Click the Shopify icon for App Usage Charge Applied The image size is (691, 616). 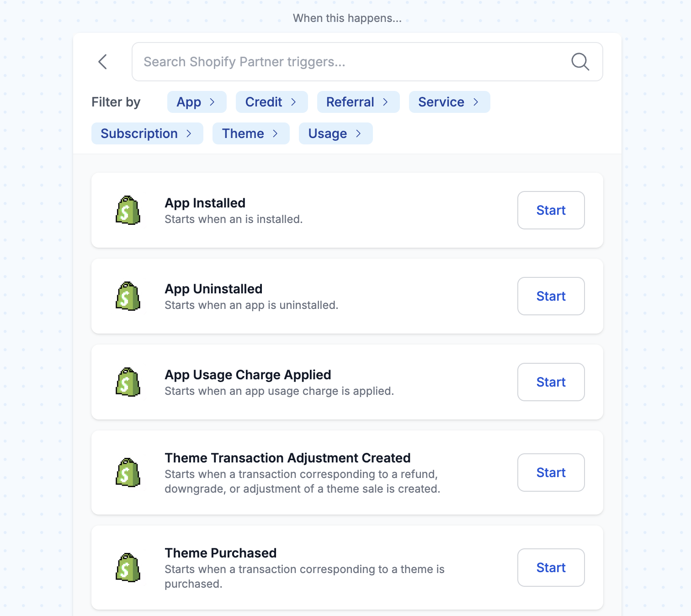[128, 382]
